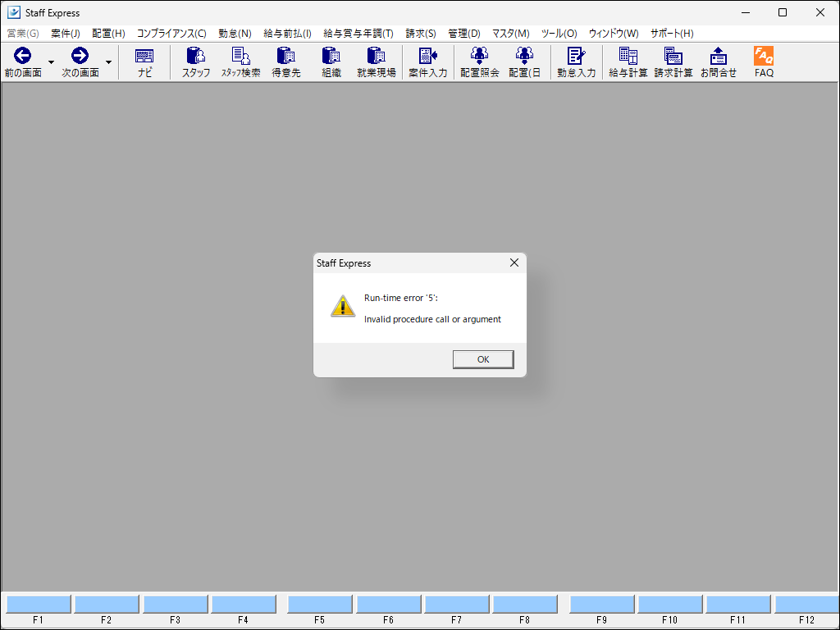Open the 配置(日 placement icon
Screen dimensions: 840x630
coord(524,56)
